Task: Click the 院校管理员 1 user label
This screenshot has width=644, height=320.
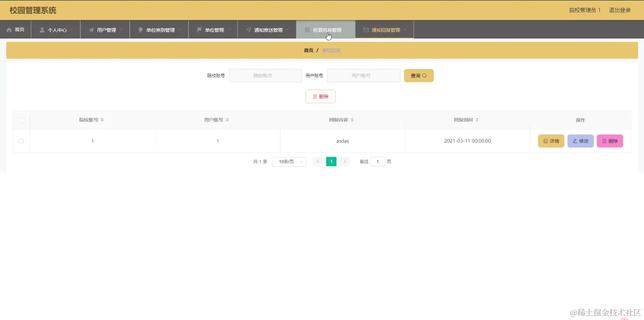Action: click(585, 10)
